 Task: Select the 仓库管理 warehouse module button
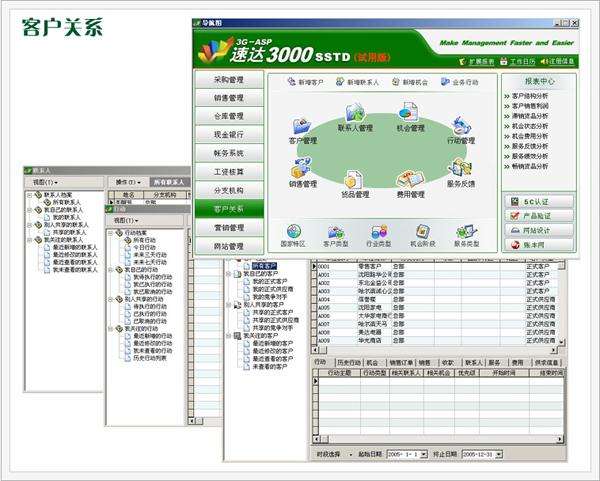pos(229,116)
